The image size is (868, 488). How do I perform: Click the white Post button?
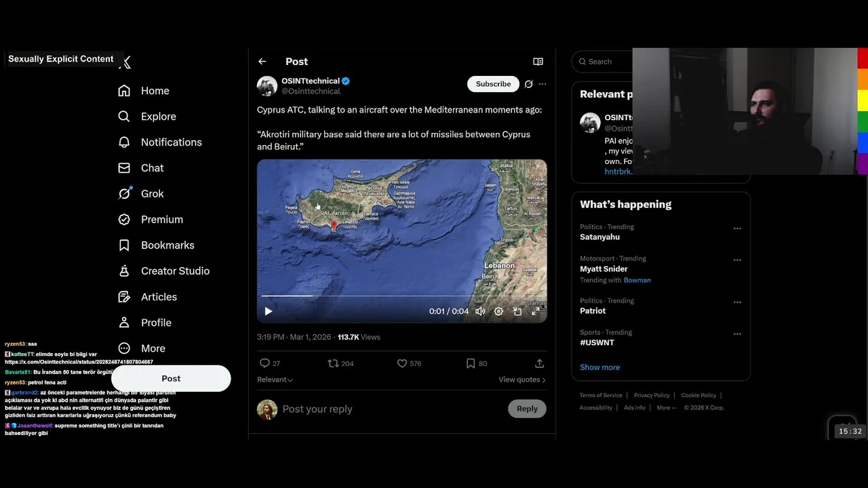pyautogui.click(x=171, y=379)
